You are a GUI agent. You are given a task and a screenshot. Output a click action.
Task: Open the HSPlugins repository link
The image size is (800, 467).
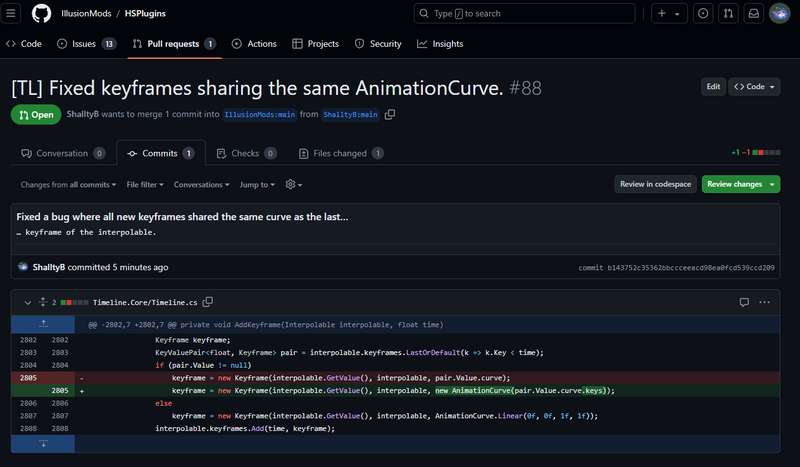145,13
